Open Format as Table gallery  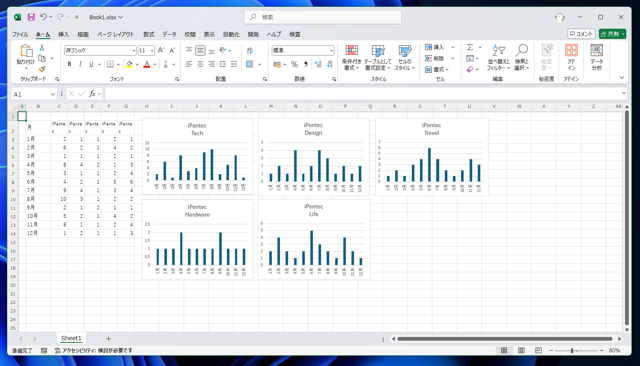tap(378, 58)
